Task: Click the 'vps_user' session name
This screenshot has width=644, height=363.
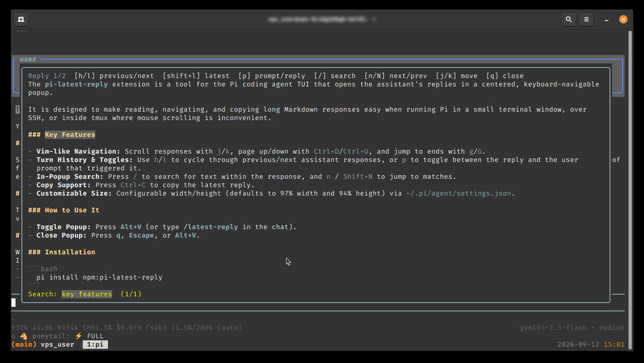Action: (x=58, y=345)
